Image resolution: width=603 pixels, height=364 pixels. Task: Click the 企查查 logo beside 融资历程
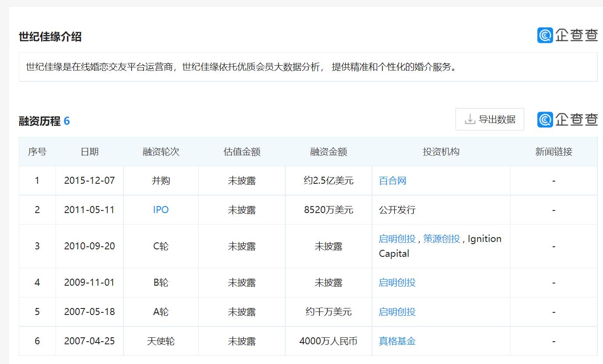click(x=568, y=119)
